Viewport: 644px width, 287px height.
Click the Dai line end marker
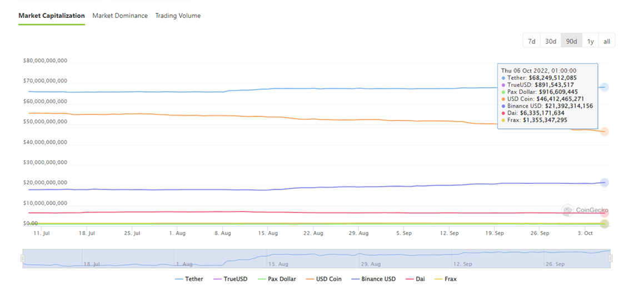[604, 213]
